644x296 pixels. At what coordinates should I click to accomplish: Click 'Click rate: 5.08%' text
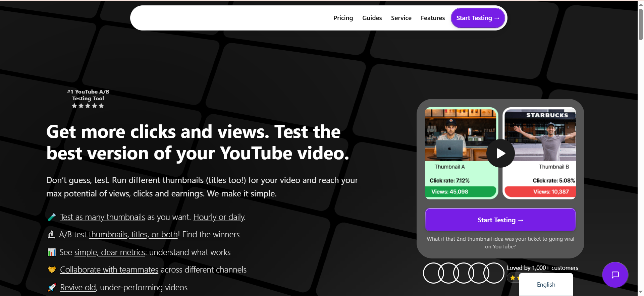(554, 180)
